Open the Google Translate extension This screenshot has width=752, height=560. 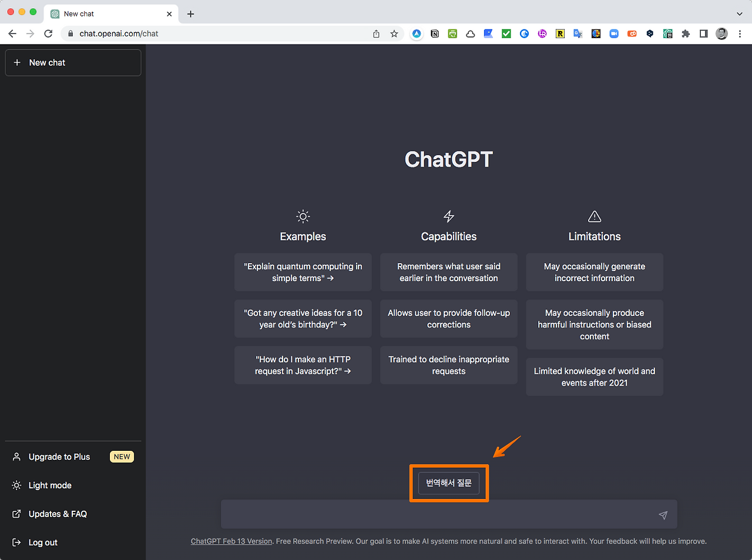578,33
